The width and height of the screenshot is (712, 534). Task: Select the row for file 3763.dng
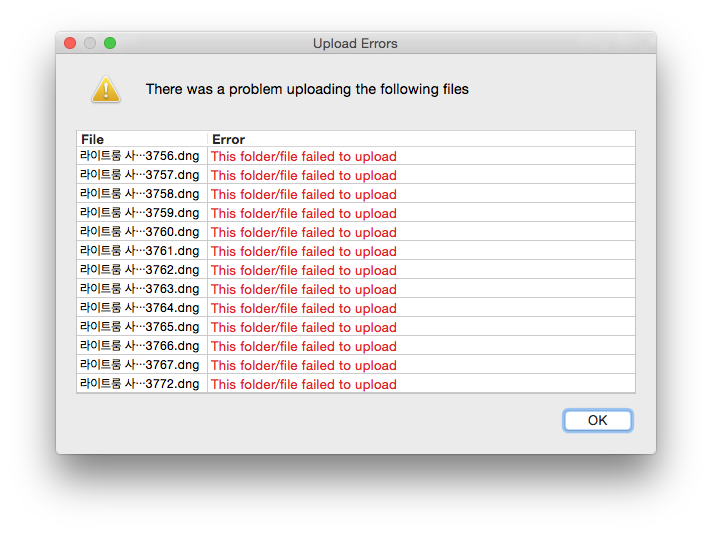click(356, 289)
